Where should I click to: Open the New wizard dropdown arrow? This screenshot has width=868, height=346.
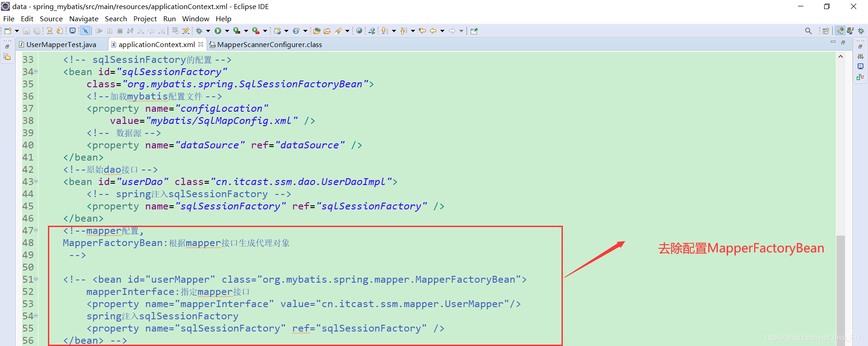[17, 31]
